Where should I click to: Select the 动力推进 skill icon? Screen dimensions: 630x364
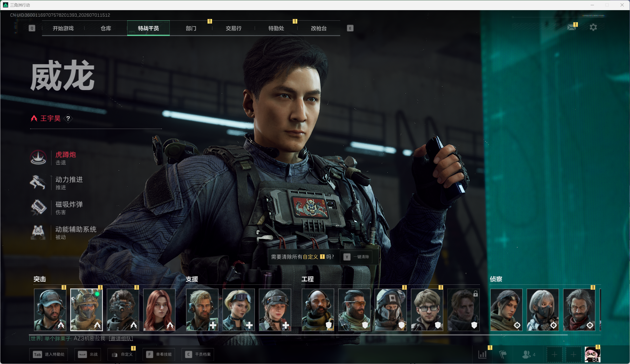pyautogui.click(x=38, y=182)
